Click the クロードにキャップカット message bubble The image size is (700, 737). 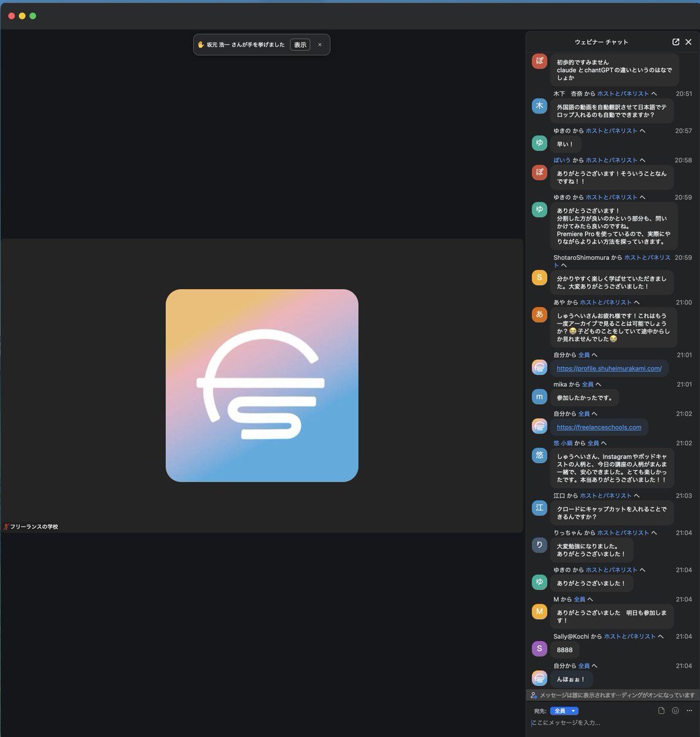(x=612, y=513)
